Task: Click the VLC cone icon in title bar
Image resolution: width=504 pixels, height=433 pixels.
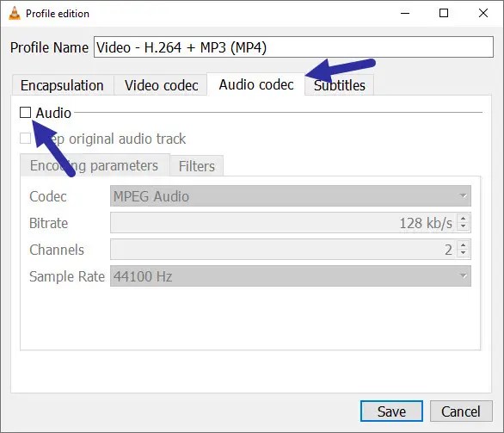Action: coord(15,13)
